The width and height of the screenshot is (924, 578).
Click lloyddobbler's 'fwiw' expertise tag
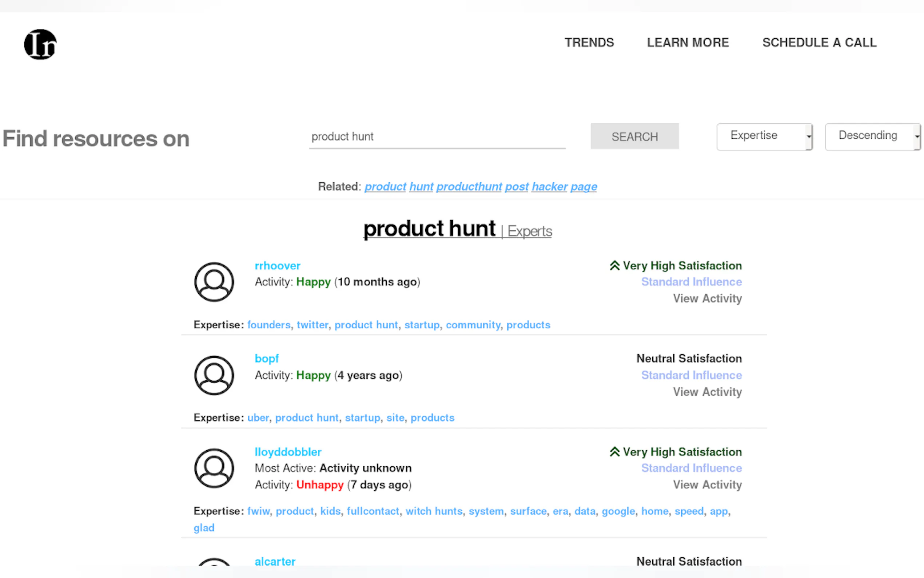(x=259, y=511)
